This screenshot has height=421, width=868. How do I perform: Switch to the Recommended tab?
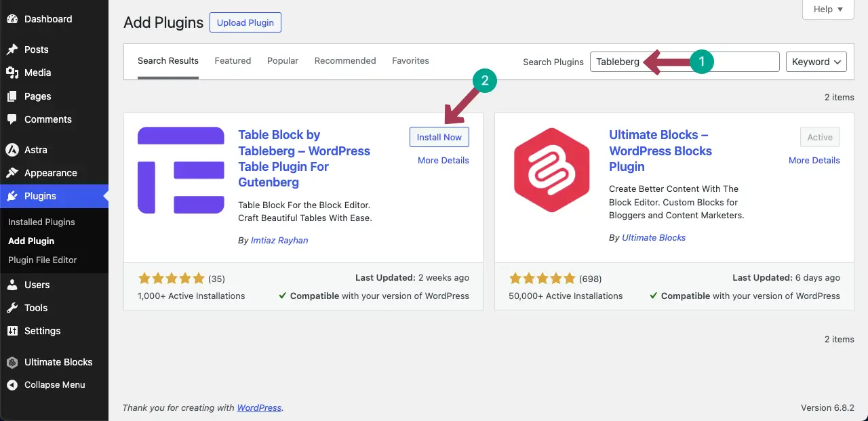pyautogui.click(x=344, y=60)
